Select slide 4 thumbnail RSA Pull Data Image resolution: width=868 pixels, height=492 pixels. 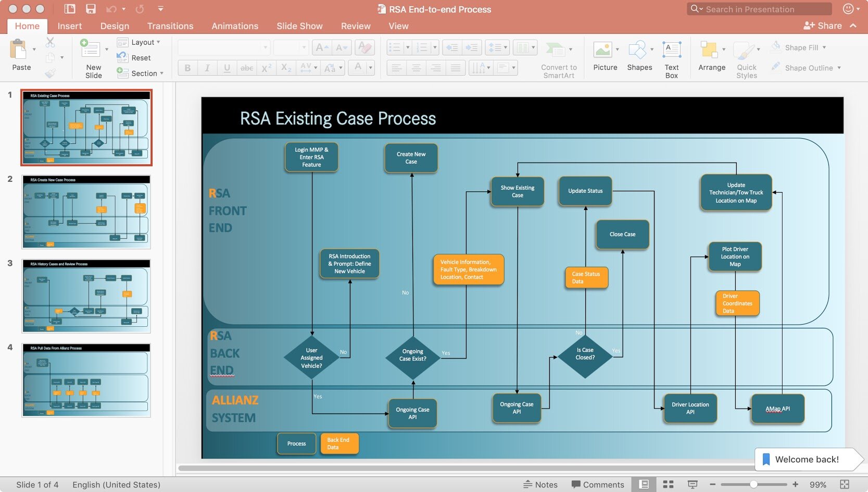[86, 380]
